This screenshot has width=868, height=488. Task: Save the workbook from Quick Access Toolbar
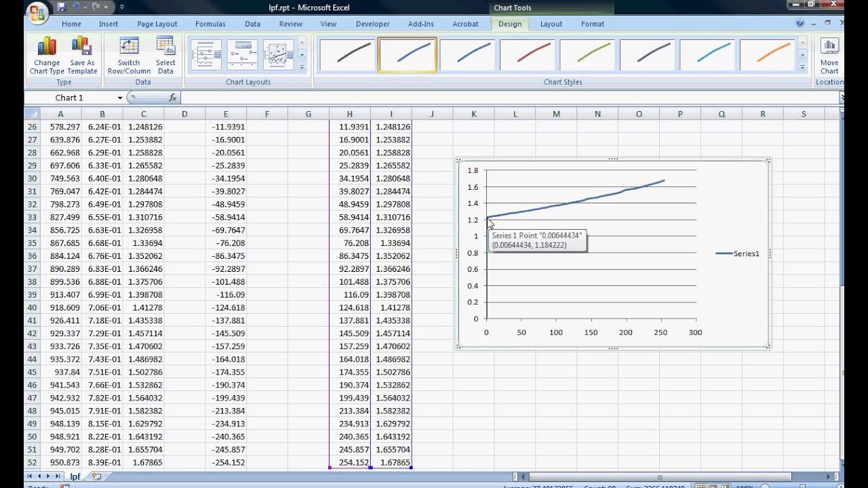pyautogui.click(x=62, y=7)
